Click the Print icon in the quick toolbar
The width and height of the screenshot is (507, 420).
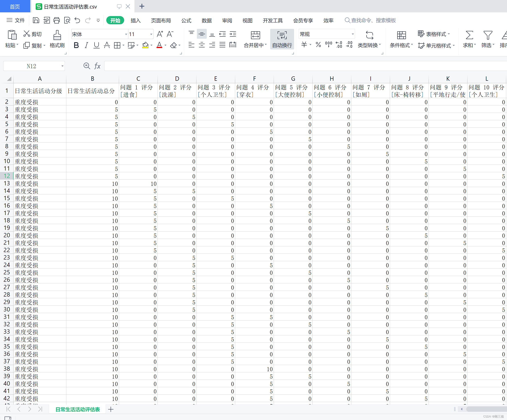[x=56, y=20]
